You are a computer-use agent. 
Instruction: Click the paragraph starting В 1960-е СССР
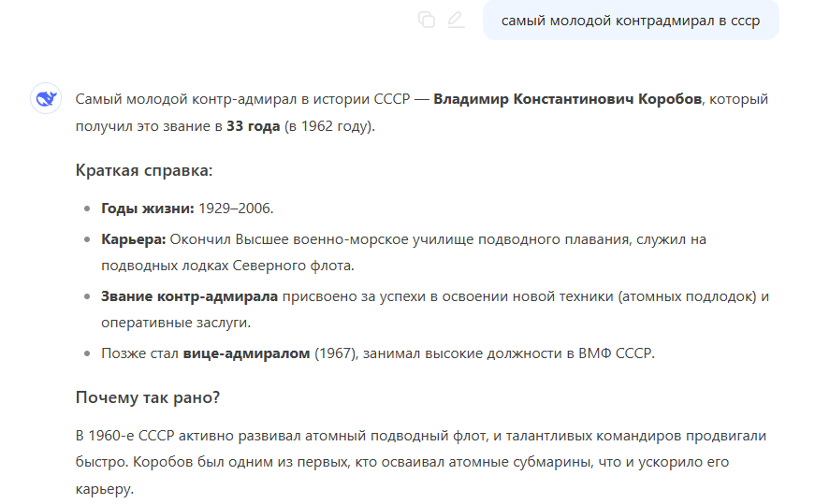pos(420,462)
